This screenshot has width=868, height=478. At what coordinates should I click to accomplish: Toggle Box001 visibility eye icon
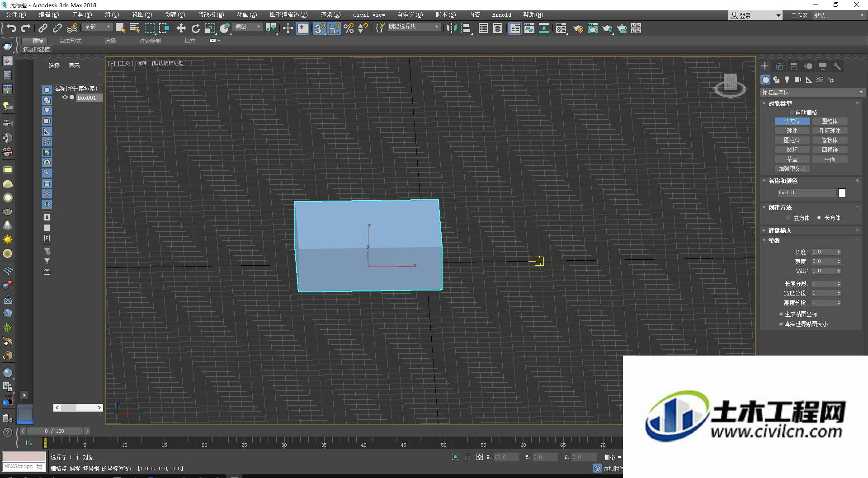pos(65,98)
